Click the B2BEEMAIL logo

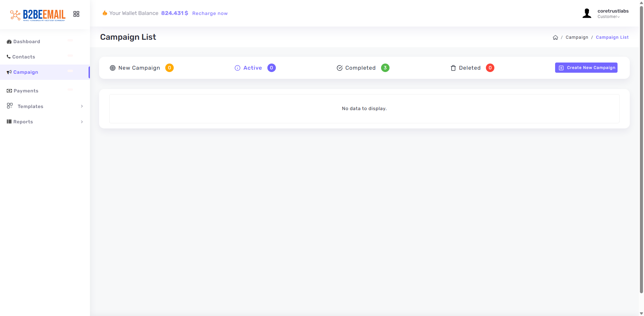pyautogui.click(x=38, y=15)
